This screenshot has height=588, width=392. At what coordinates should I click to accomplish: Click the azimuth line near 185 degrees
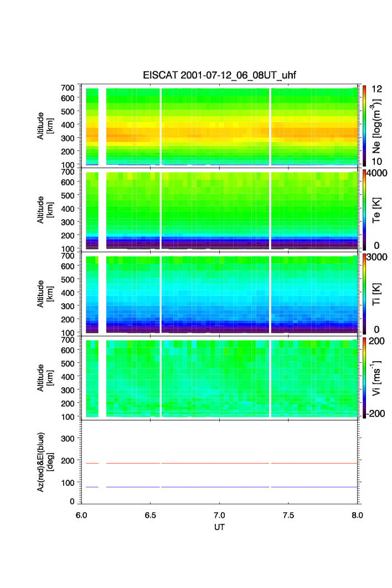click(220, 463)
